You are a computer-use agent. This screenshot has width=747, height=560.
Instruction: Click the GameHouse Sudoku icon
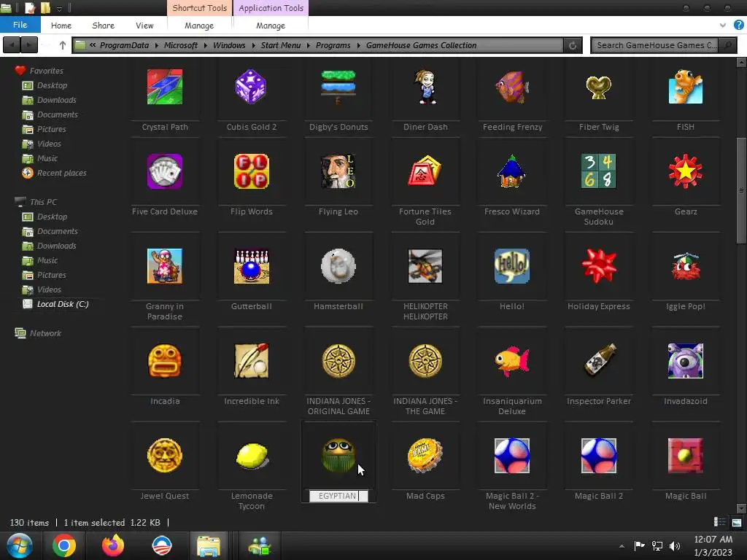pos(599,171)
